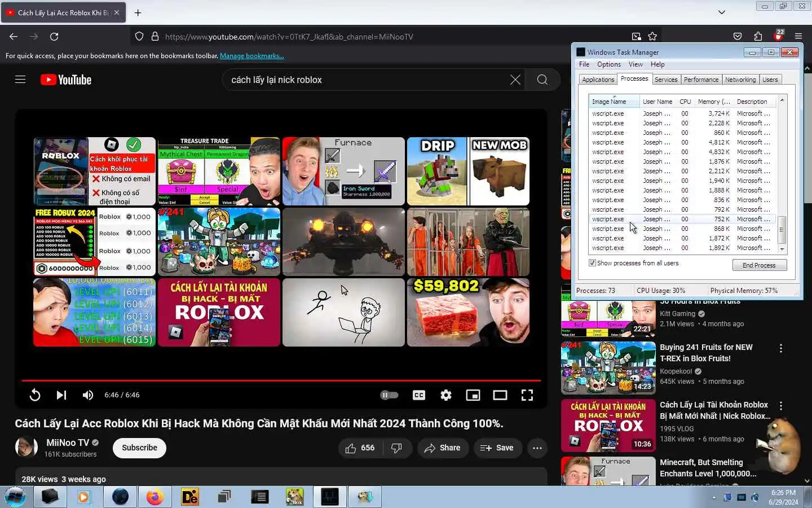Open MiiNoo TV channel avatar
Screen dimensions: 812x508
point(26,447)
